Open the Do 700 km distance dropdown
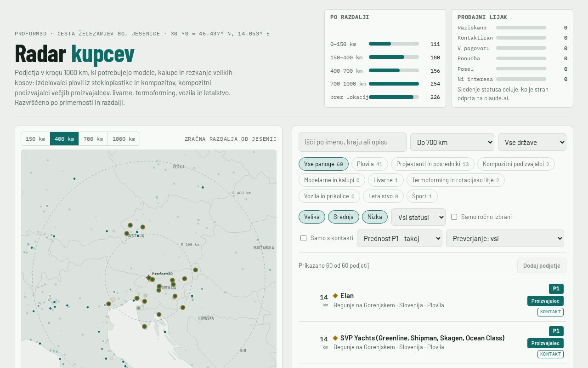Viewport: 588px width, 368px height. [452, 142]
